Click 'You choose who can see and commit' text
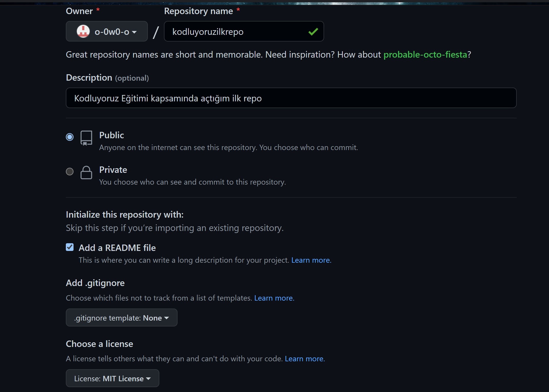Viewport: 549px width, 392px height. [x=192, y=182]
